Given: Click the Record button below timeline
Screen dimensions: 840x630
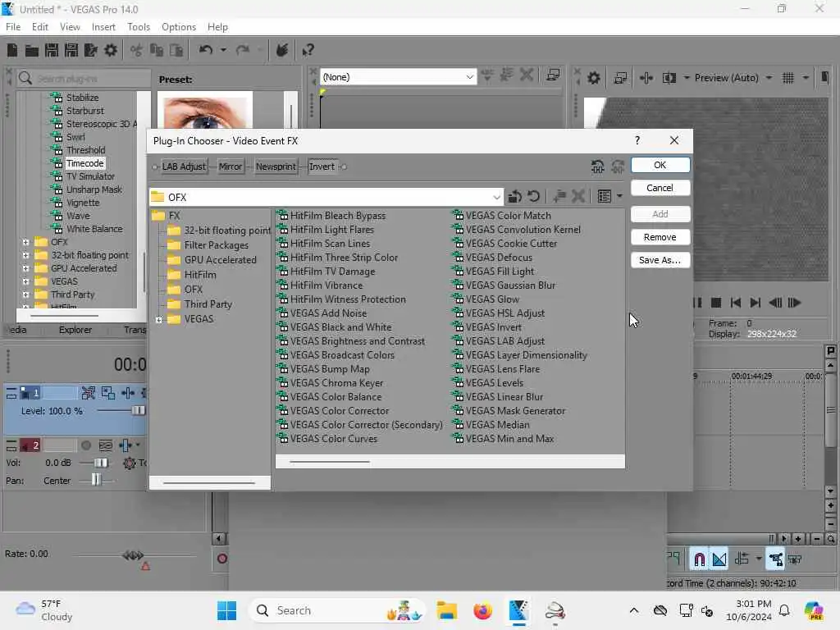Looking at the screenshot, I should pyautogui.click(x=221, y=559).
